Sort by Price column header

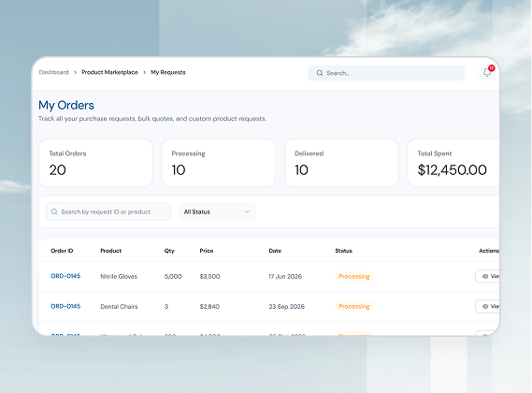pos(207,251)
